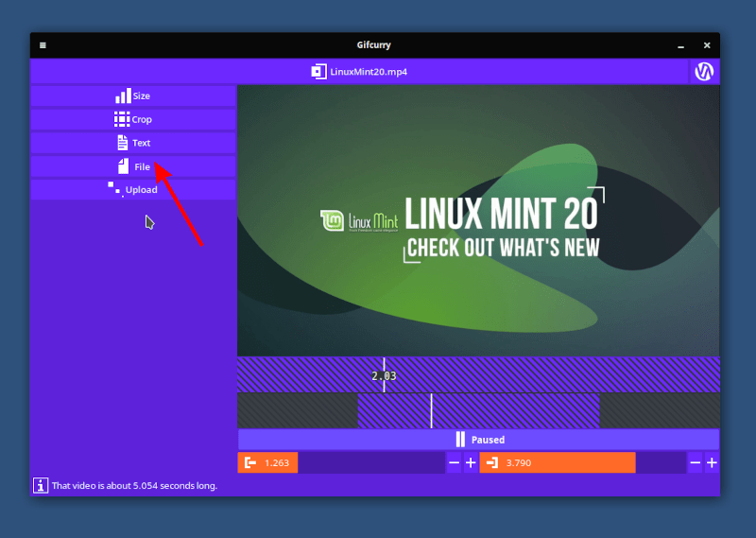The height and width of the screenshot is (538, 756).
Task: Click the end time field 3.790
Action: pyautogui.click(x=583, y=462)
